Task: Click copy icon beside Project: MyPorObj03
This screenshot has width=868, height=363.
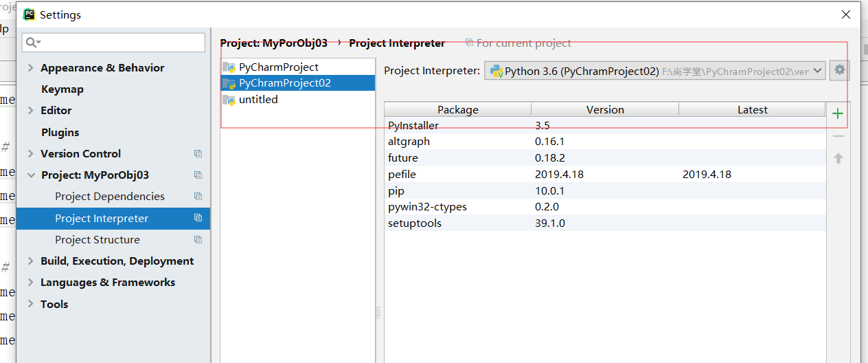Action: [198, 175]
